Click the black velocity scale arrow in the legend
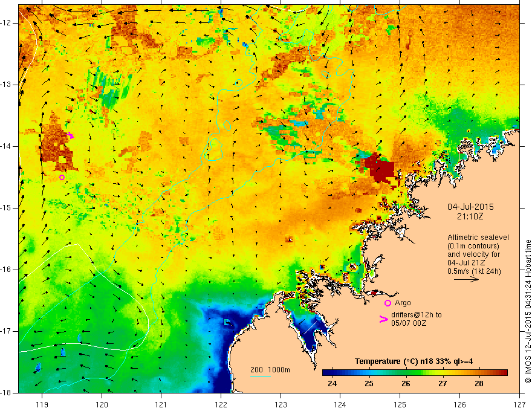Viewport: 532px width, 411px height. pyautogui.click(x=466, y=279)
